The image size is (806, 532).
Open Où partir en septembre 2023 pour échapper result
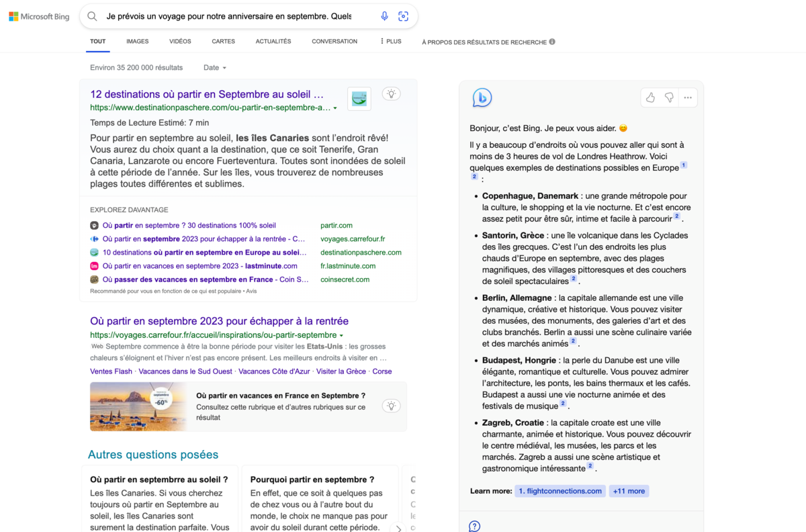tap(220, 321)
